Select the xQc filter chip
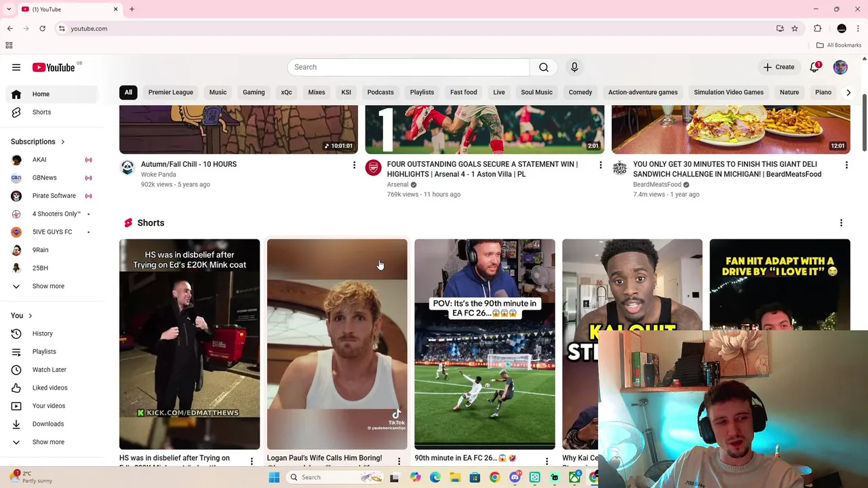 (286, 92)
